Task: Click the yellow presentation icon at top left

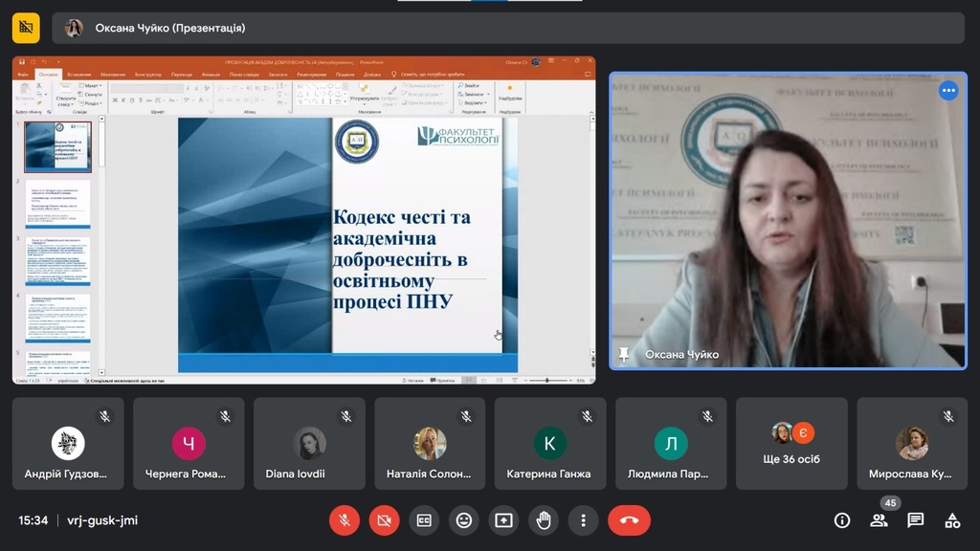Action: tap(26, 28)
